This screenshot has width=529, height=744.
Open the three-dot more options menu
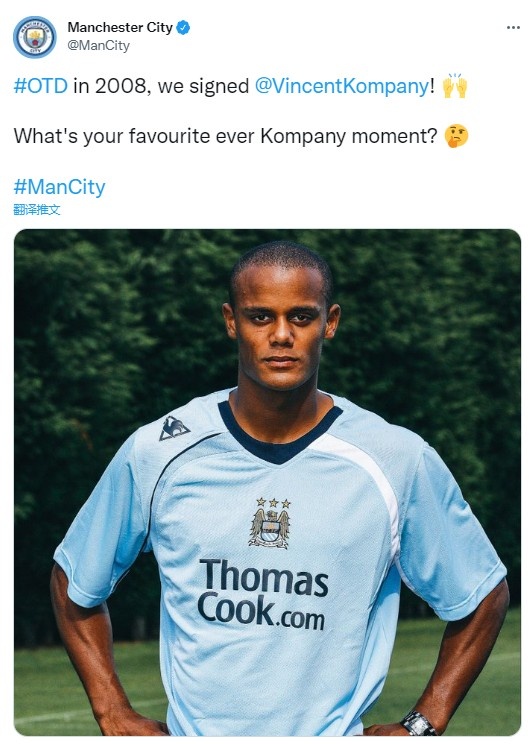(x=513, y=28)
